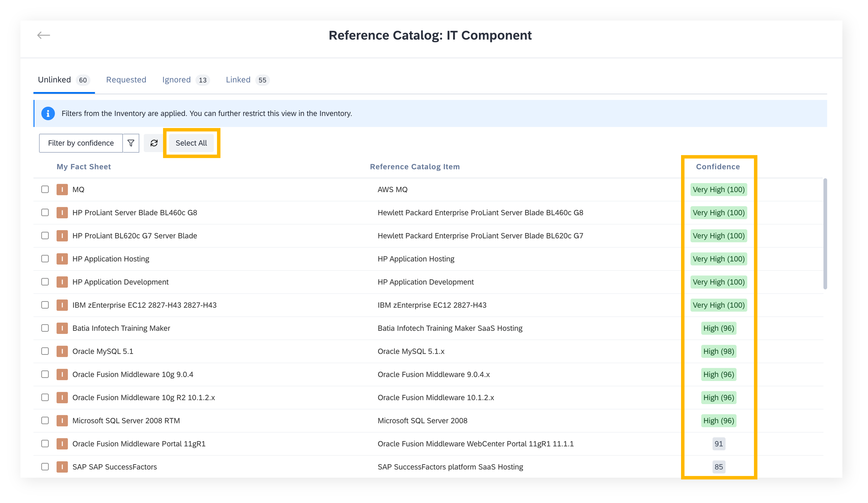Click icon beside Oracle Fusion Middleware Portal 11gR1
Screen dimensions: 868x503
62,444
